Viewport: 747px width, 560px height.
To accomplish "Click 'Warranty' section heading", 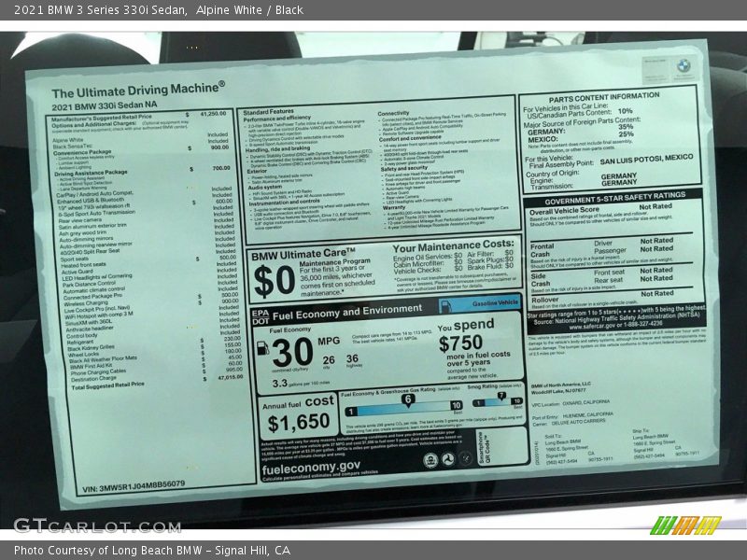I will point(393,207).
